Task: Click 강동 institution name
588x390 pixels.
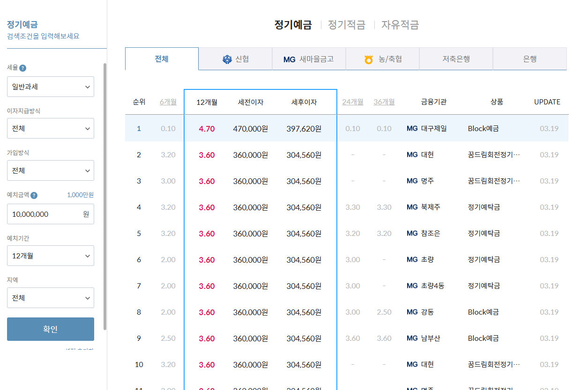Action: pos(427,312)
